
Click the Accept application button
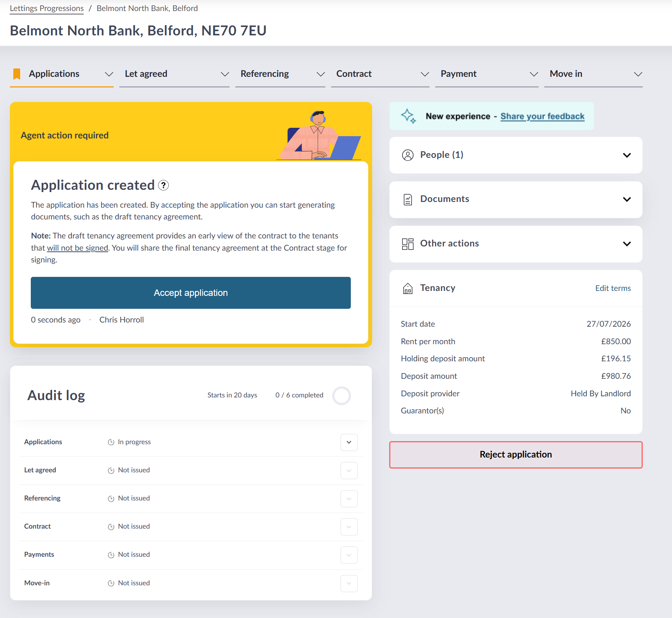pyautogui.click(x=191, y=293)
